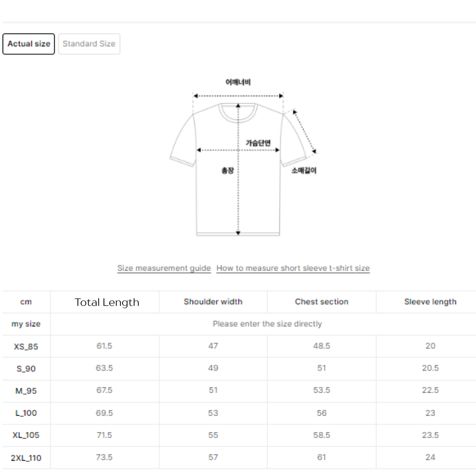This screenshot has width=476, height=476.
Task: Open the Size measurement guide link
Action: point(164,268)
